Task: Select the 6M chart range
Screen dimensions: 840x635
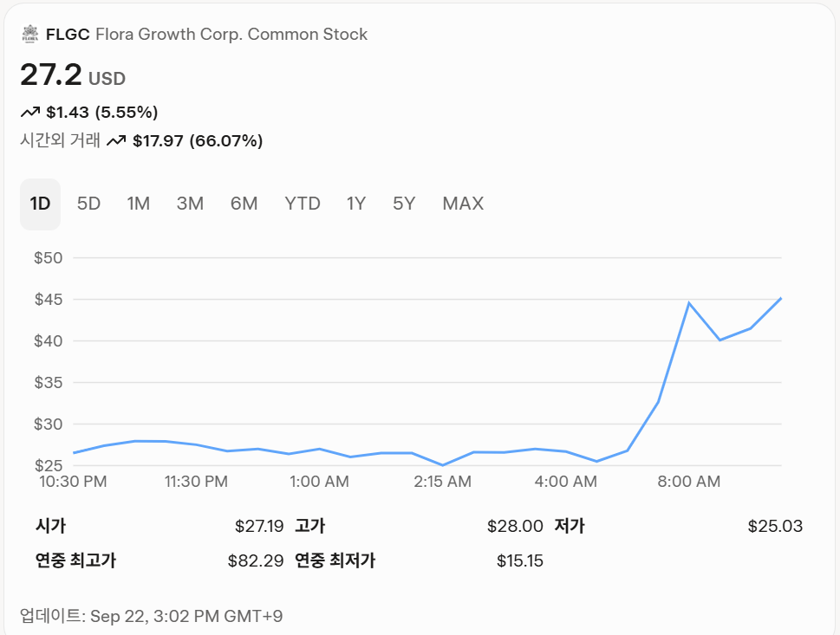Action: [x=244, y=204]
